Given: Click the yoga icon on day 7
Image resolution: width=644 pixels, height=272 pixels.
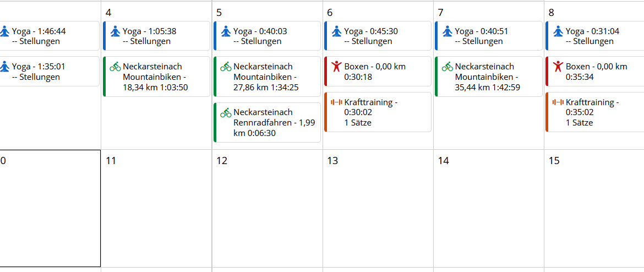Looking at the screenshot, I should click(x=447, y=31).
